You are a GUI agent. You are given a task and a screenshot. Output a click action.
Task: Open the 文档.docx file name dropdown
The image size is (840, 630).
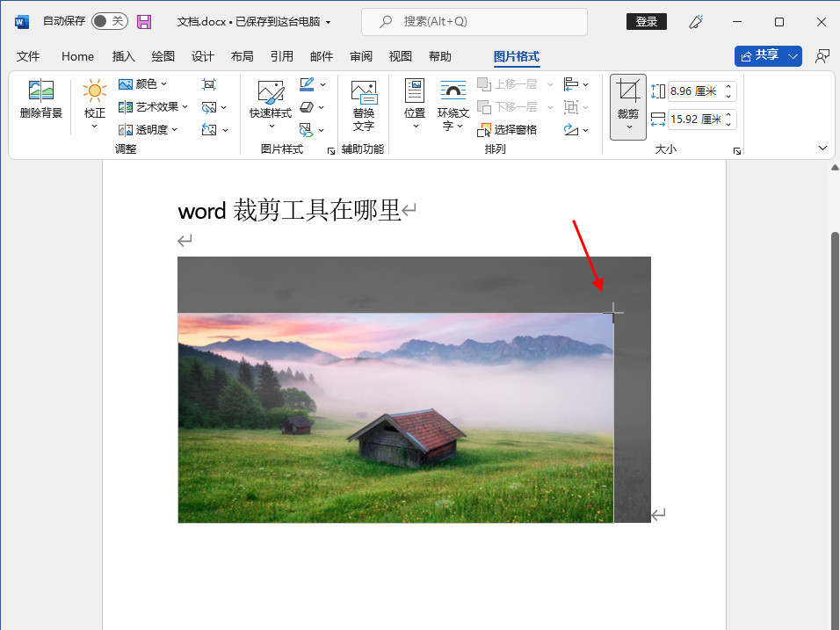click(x=328, y=22)
